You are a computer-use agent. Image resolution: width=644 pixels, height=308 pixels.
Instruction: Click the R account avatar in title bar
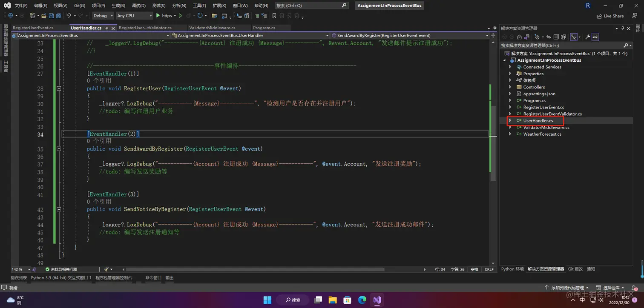[x=588, y=6]
